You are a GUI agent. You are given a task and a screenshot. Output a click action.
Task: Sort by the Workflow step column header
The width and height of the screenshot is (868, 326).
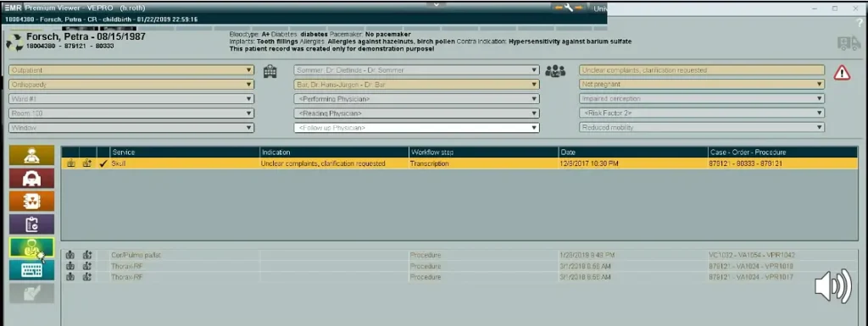[x=484, y=152]
